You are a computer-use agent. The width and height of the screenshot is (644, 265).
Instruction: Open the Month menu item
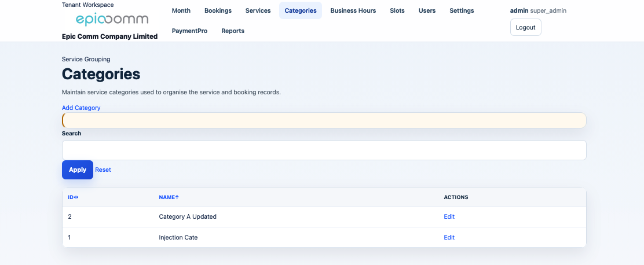point(181,10)
